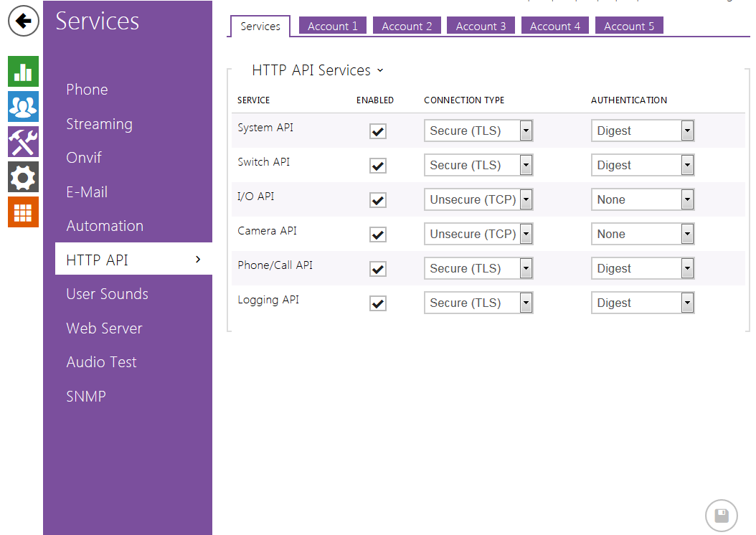Open the Status bar chart icon

coord(23,72)
